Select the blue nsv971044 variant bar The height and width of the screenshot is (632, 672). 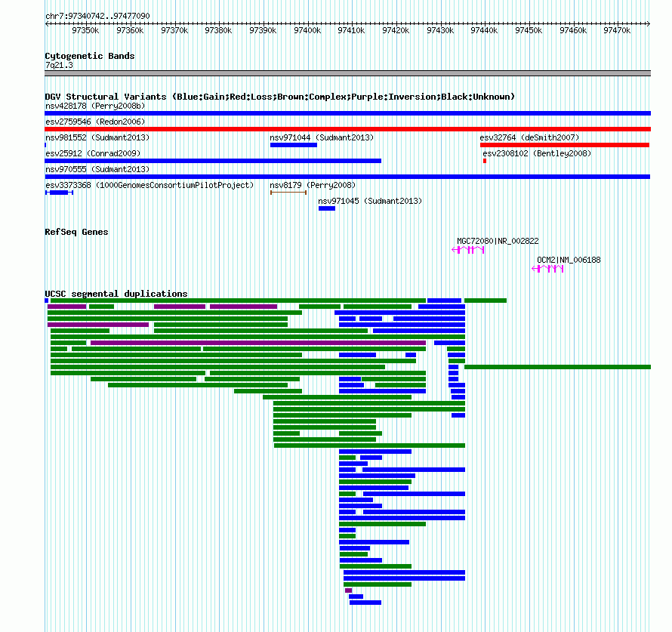(x=294, y=145)
